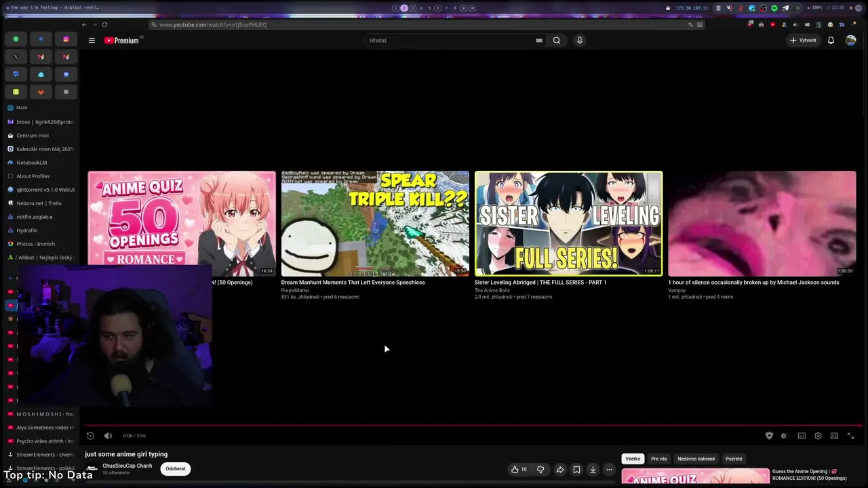The width and height of the screenshot is (868, 488).
Task: Open Telegram from the system tray
Action: [x=785, y=8]
